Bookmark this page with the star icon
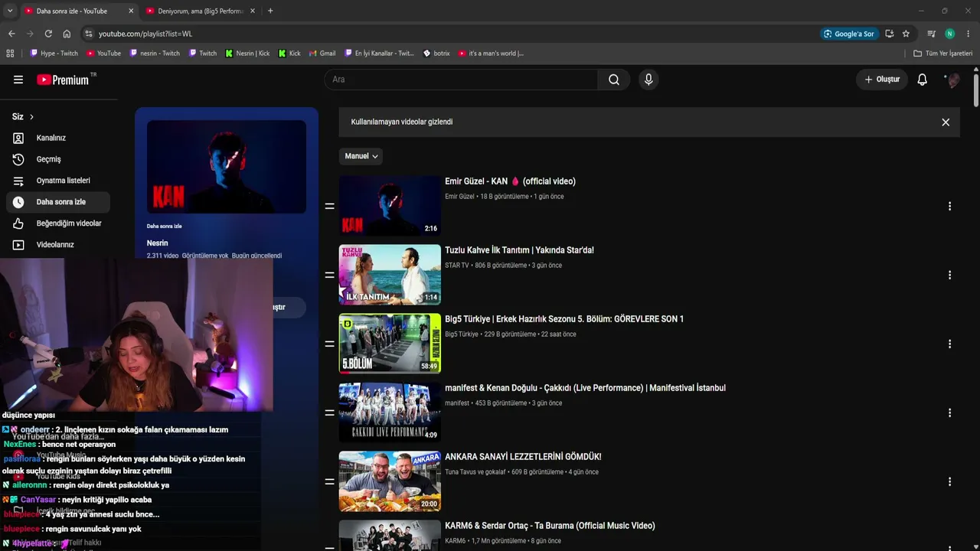 (x=906, y=34)
